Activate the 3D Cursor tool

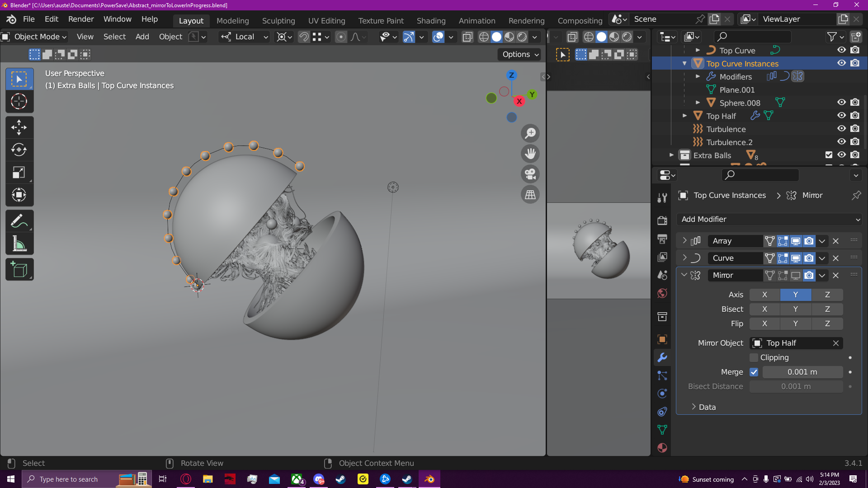(x=19, y=101)
